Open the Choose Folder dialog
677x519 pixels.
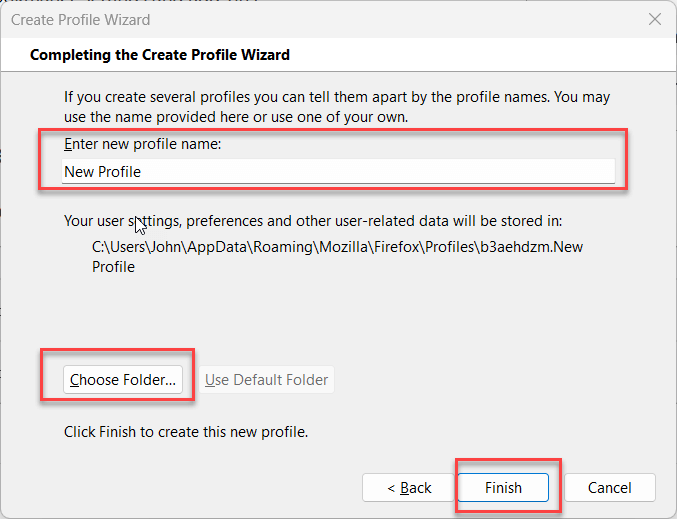[x=123, y=380]
